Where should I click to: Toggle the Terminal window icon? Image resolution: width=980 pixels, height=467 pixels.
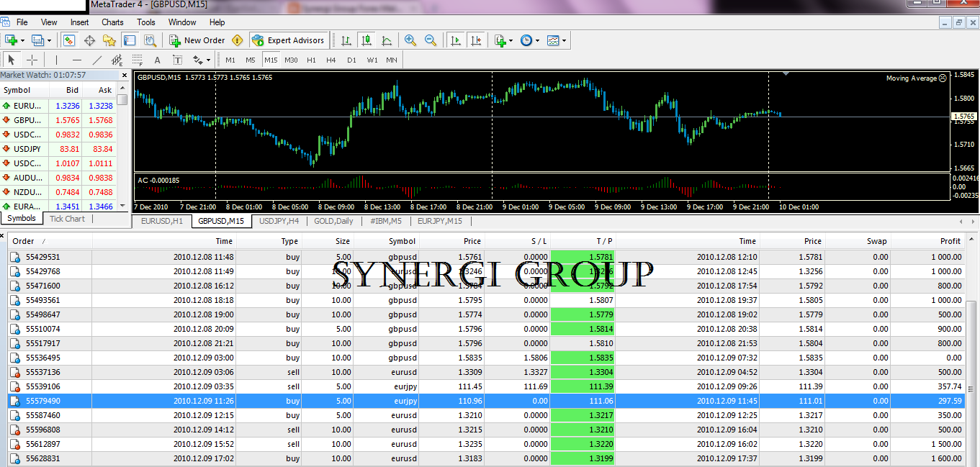(x=130, y=40)
